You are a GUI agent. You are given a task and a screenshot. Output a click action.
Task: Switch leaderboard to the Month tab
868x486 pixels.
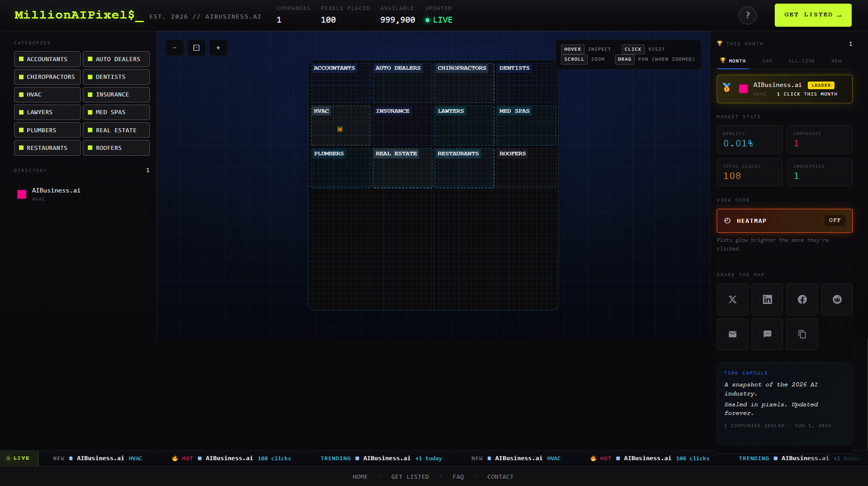pos(733,61)
